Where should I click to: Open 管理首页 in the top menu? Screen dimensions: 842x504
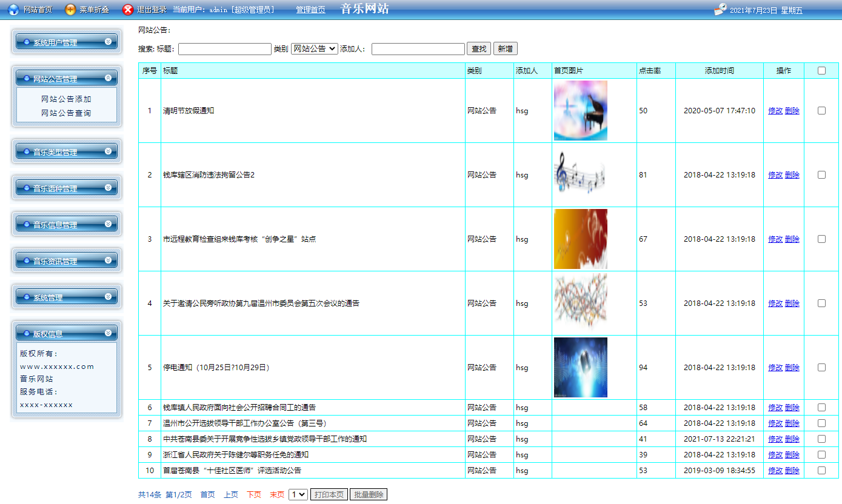[309, 9]
